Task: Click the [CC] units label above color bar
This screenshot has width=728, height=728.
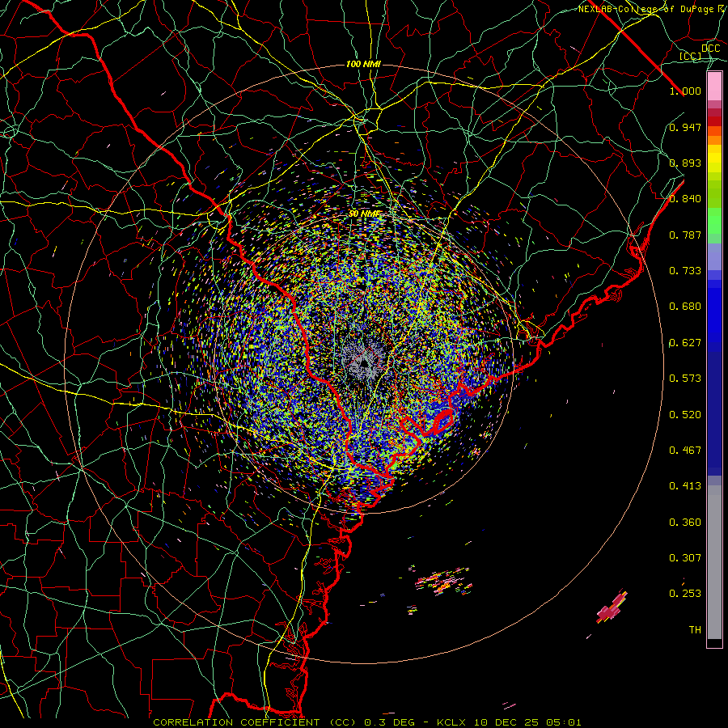Action: pyautogui.click(x=691, y=56)
